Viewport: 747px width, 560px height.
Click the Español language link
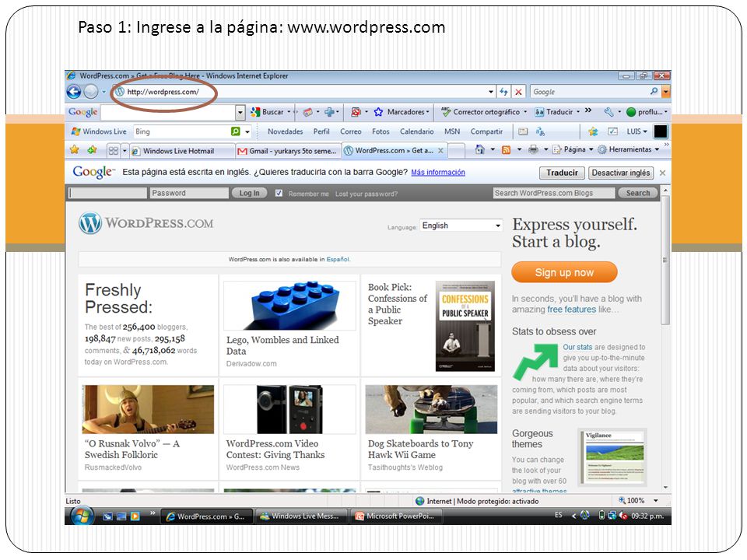click(x=338, y=260)
